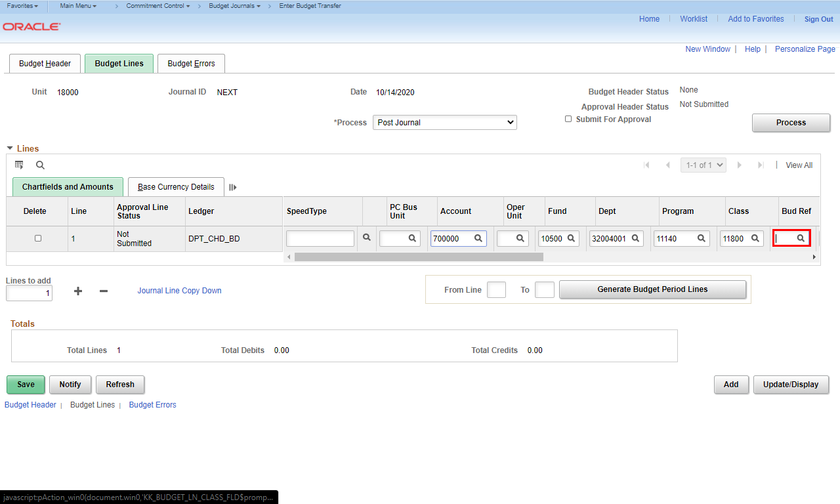Open the Process dropdown
The width and height of the screenshot is (840, 504).
pos(444,123)
